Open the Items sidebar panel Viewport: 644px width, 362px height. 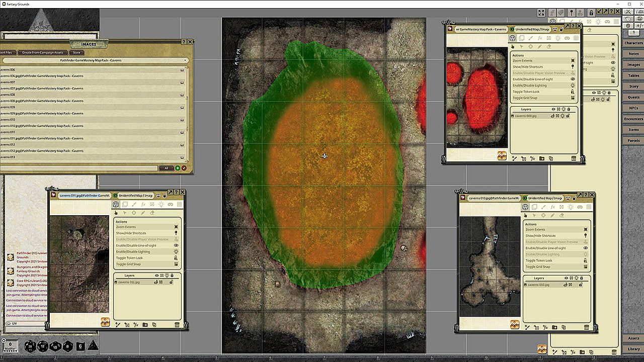coord(633,130)
